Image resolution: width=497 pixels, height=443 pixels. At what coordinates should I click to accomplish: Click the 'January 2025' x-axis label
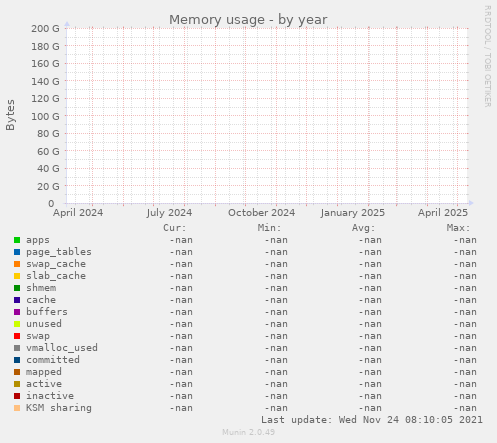pos(353,213)
